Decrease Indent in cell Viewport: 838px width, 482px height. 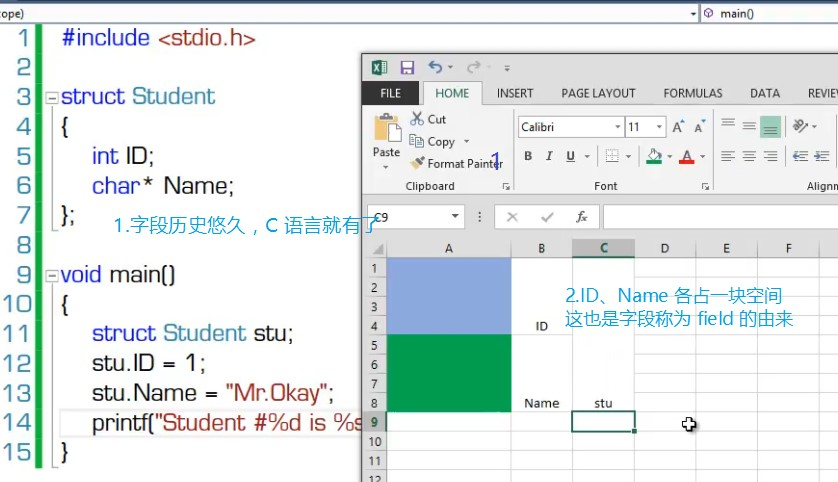(800, 156)
